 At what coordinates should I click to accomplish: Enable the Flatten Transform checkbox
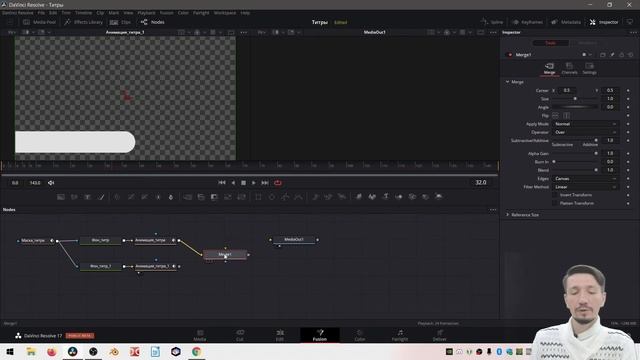coord(555,203)
